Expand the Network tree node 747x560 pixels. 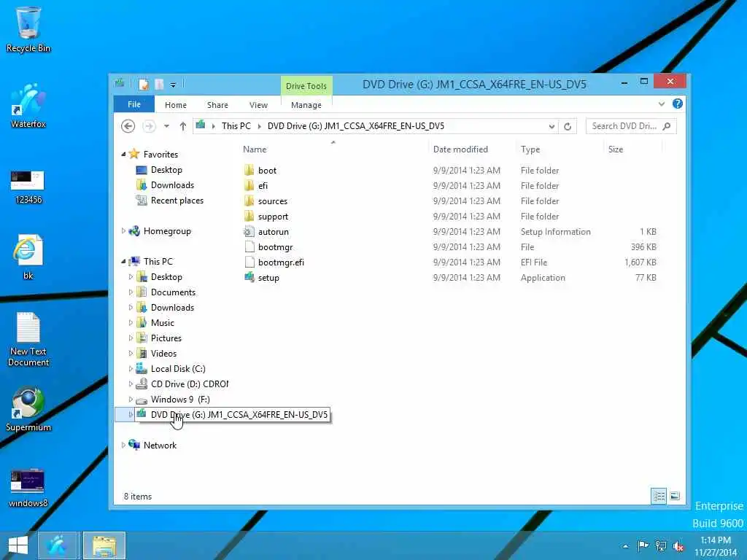click(x=123, y=446)
